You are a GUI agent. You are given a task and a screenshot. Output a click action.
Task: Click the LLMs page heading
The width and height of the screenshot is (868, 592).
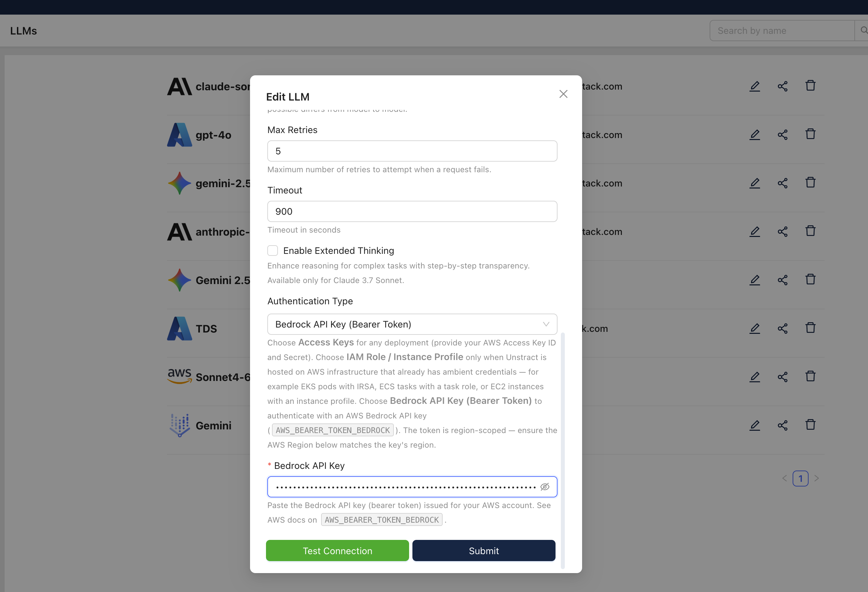(x=24, y=31)
